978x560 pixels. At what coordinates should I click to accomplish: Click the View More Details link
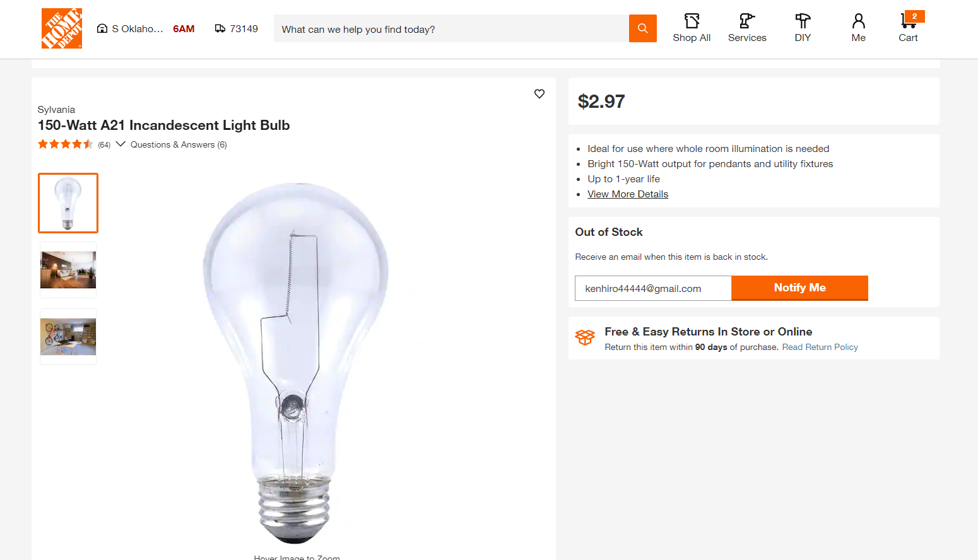point(628,194)
